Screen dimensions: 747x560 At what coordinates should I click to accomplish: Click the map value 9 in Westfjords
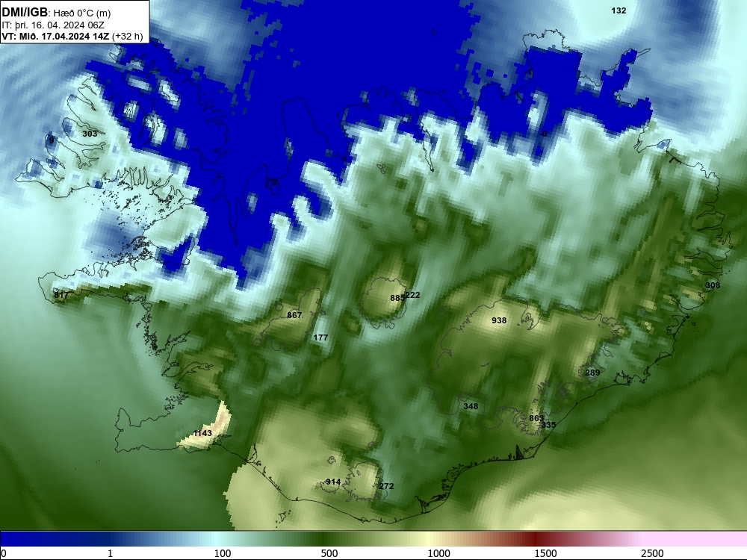click(x=52, y=140)
